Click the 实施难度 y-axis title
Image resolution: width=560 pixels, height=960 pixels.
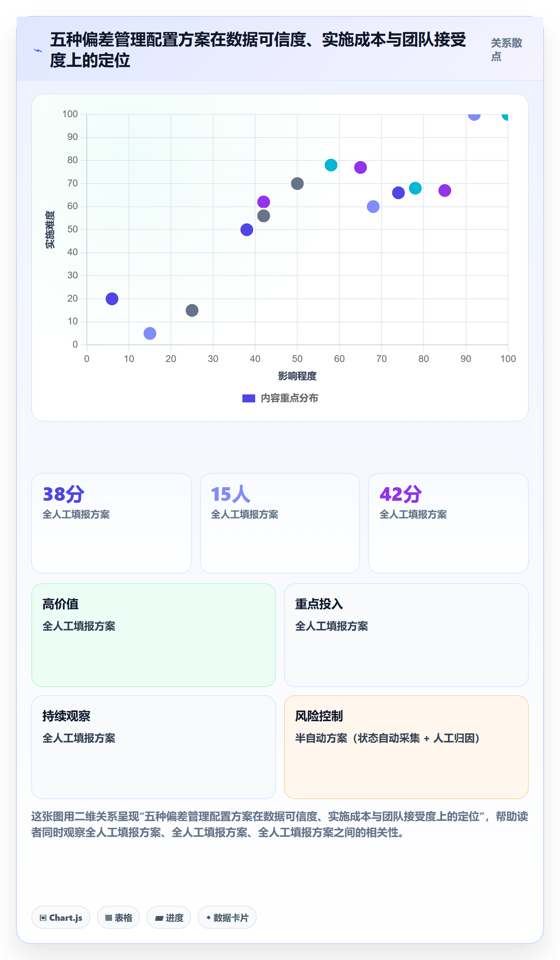point(50,230)
